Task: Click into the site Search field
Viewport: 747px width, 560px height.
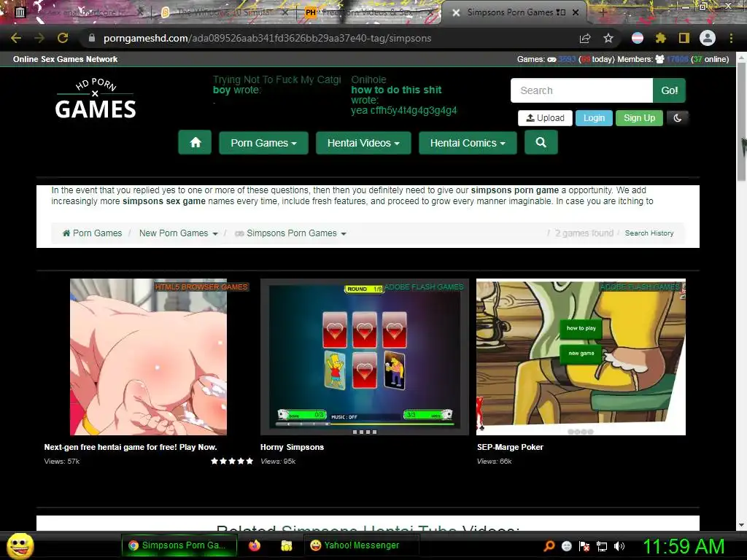Action: point(581,90)
